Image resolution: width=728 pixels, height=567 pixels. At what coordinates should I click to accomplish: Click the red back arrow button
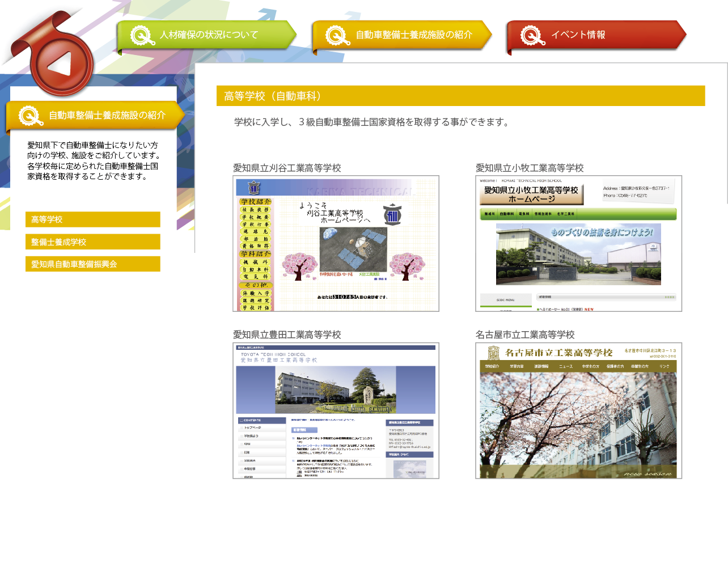62,64
